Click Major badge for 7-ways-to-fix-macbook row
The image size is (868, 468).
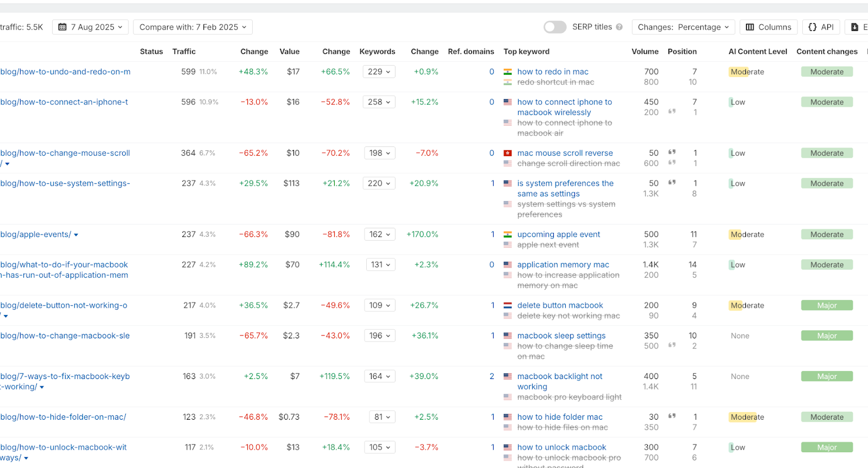(x=827, y=376)
